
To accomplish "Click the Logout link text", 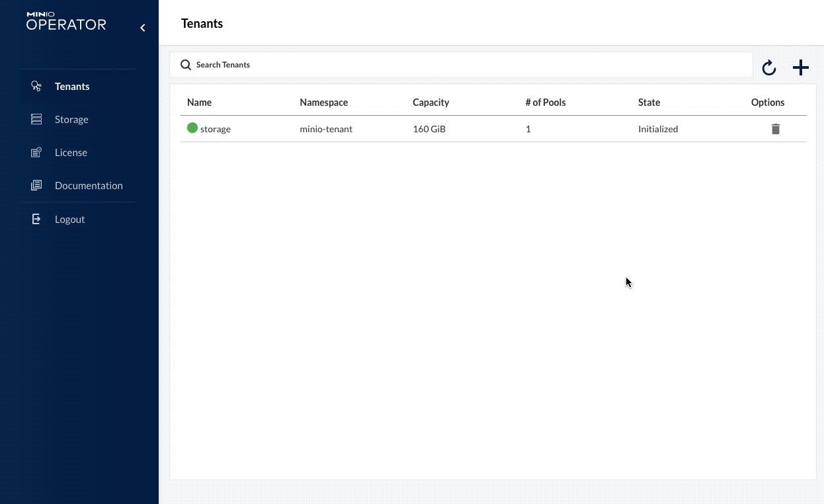I will (x=69, y=219).
